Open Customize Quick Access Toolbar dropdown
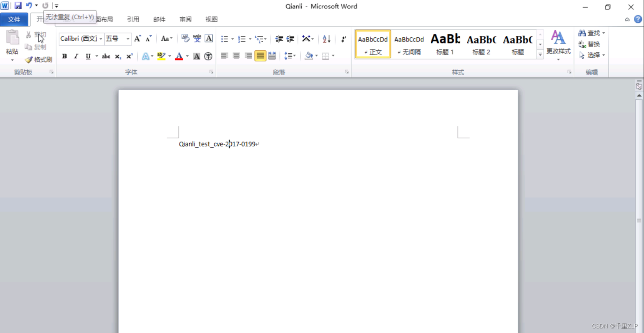Viewport: 644px width, 333px height. (x=57, y=6)
